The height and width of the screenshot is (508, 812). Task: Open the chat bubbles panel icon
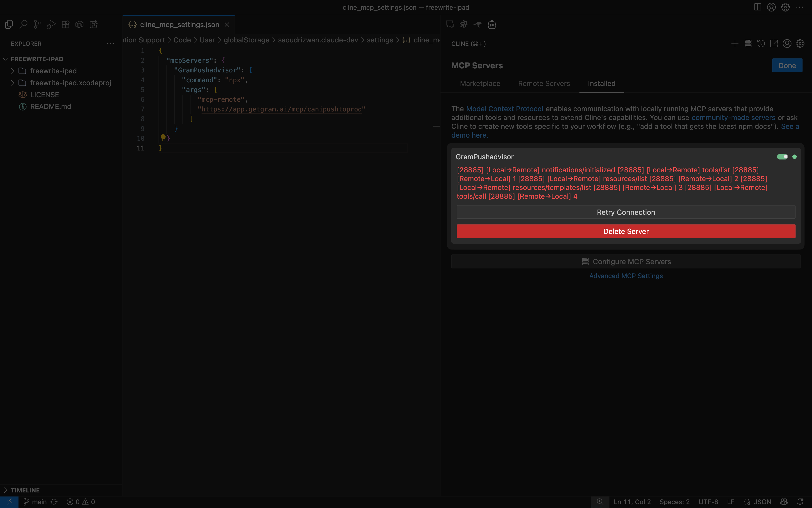[x=450, y=24]
